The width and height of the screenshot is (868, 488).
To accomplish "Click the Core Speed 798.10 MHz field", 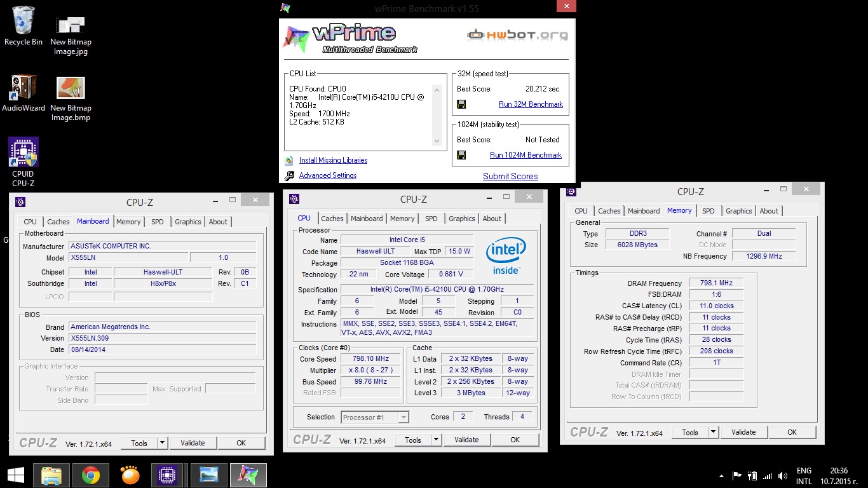I will [x=370, y=359].
